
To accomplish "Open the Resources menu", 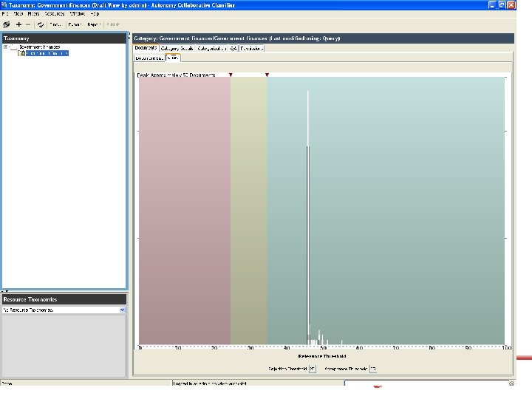I will coord(55,14).
